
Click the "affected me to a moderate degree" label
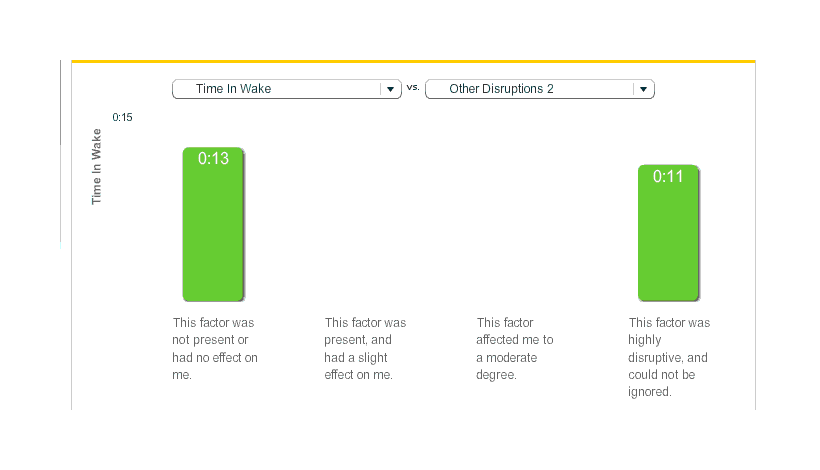[515, 348]
